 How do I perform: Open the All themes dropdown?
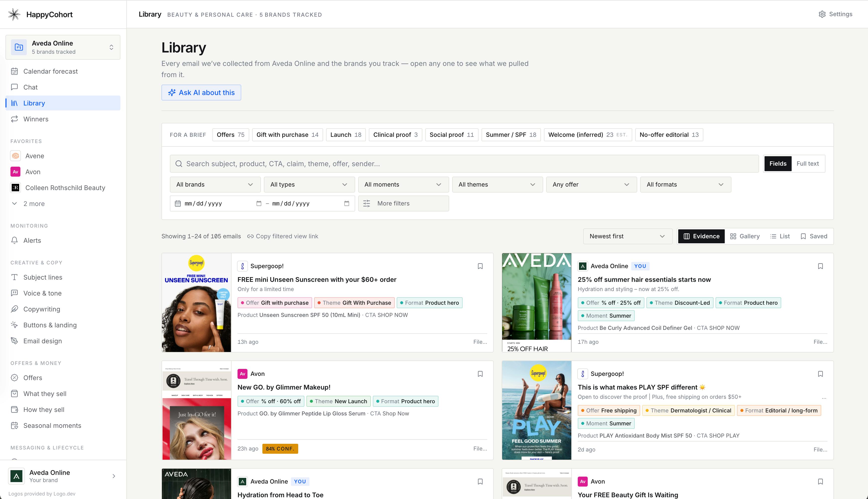tap(498, 184)
